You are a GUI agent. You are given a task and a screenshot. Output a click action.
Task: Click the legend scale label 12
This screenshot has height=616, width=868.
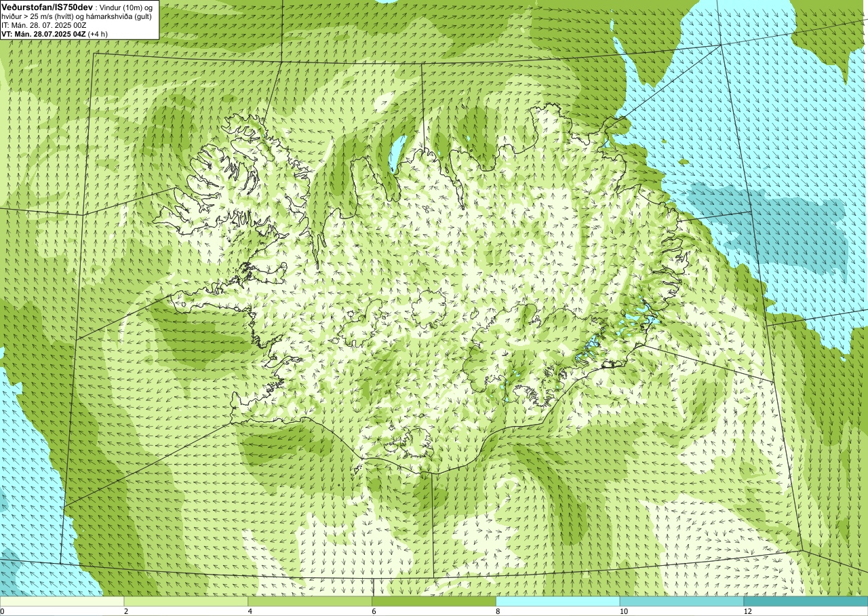pos(747,611)
